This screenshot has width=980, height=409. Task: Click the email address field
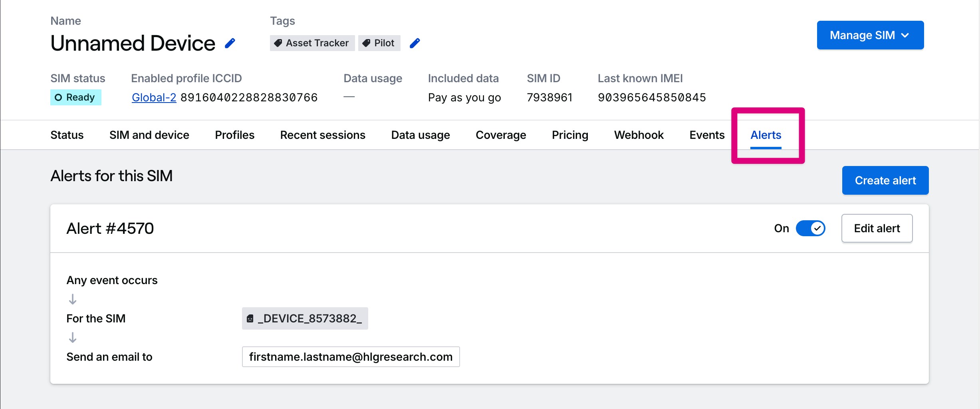click(x=351, y=357)
